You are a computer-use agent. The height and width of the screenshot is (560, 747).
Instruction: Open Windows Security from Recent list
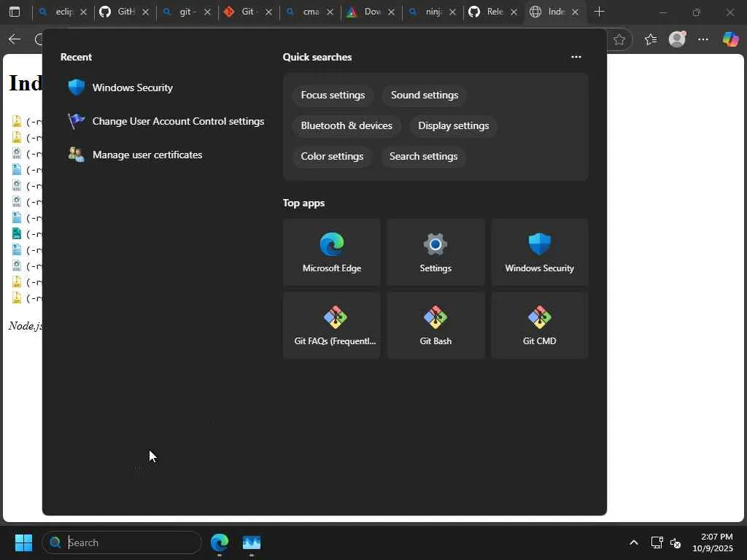coord(120,87)
